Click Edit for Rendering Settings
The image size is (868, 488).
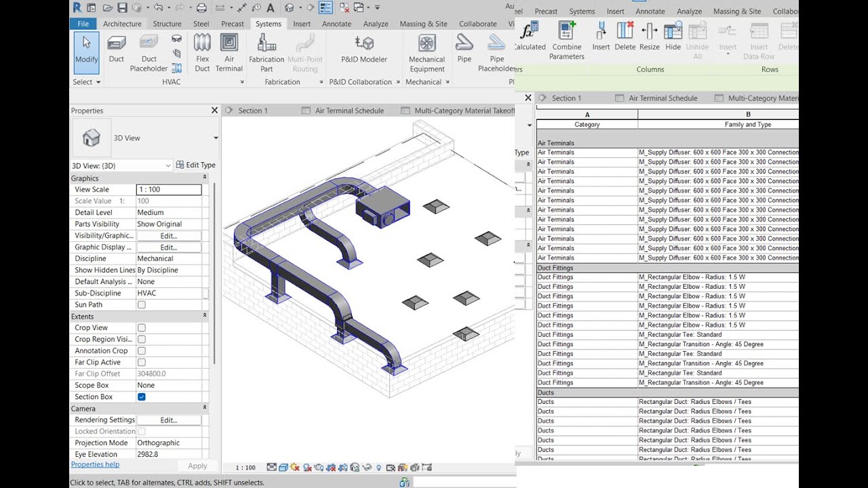tap(169, 420)
